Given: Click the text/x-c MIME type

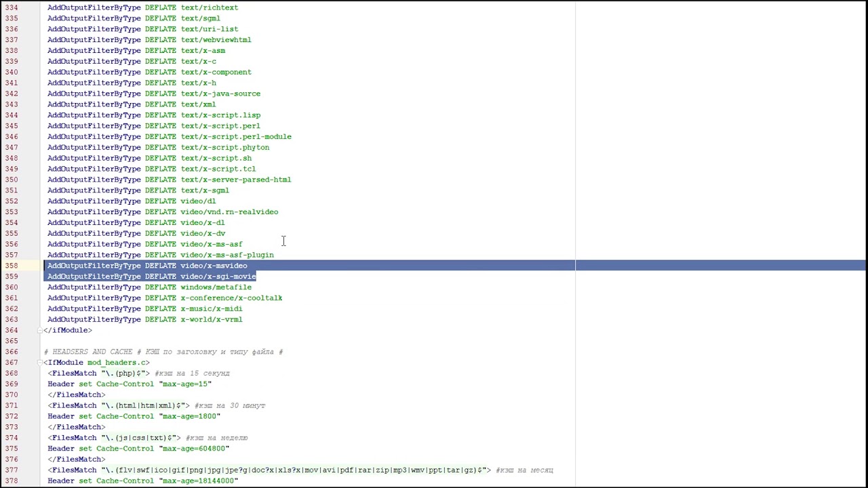Looking at the screenshot, I should [199, 61].
